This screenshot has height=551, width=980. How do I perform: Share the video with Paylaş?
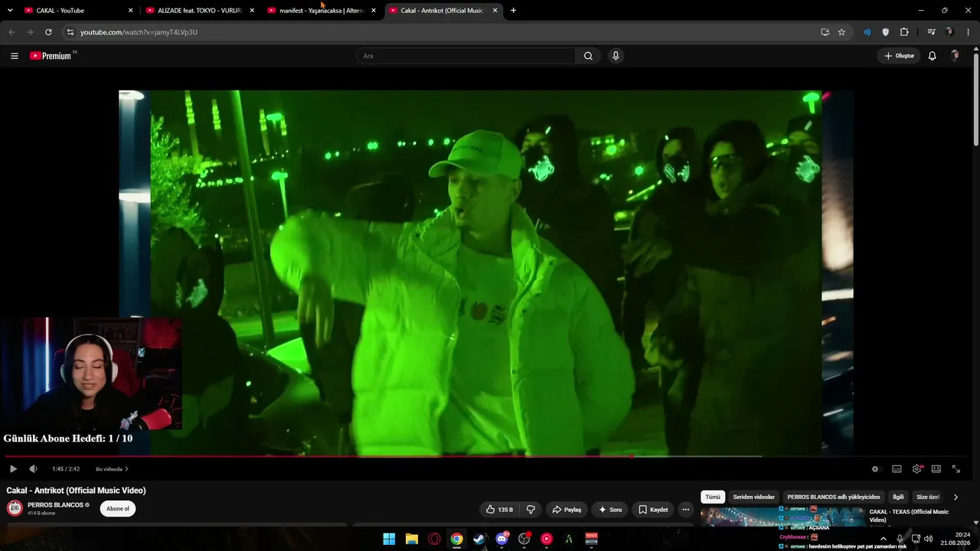567,510
